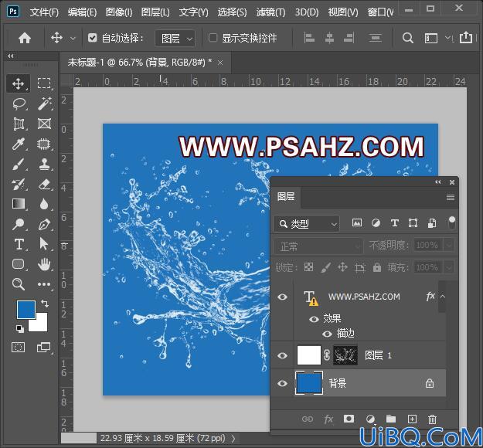Hide the 效果 effects eye
Image resolution: width=483 pixels, height=448 pixels.
[314, 319]
